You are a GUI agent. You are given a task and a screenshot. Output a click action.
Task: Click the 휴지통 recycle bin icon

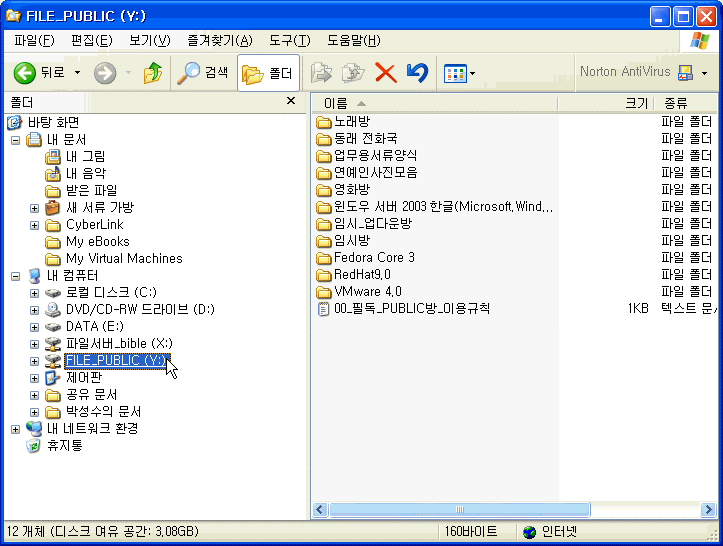coord(33,445)
